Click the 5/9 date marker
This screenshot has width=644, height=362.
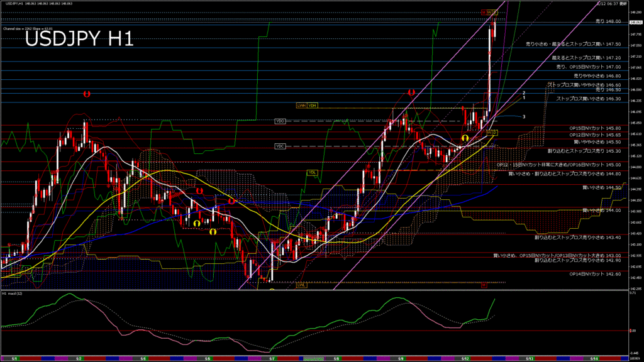click(401, 359)
